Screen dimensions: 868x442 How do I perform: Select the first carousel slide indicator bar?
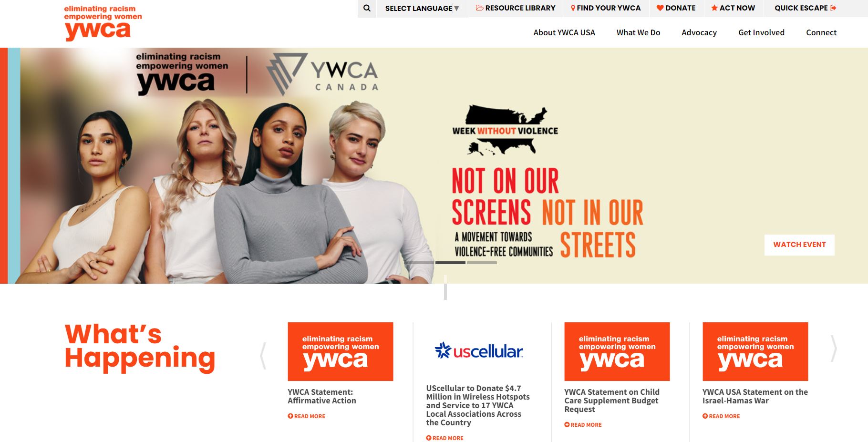point(419,263)
